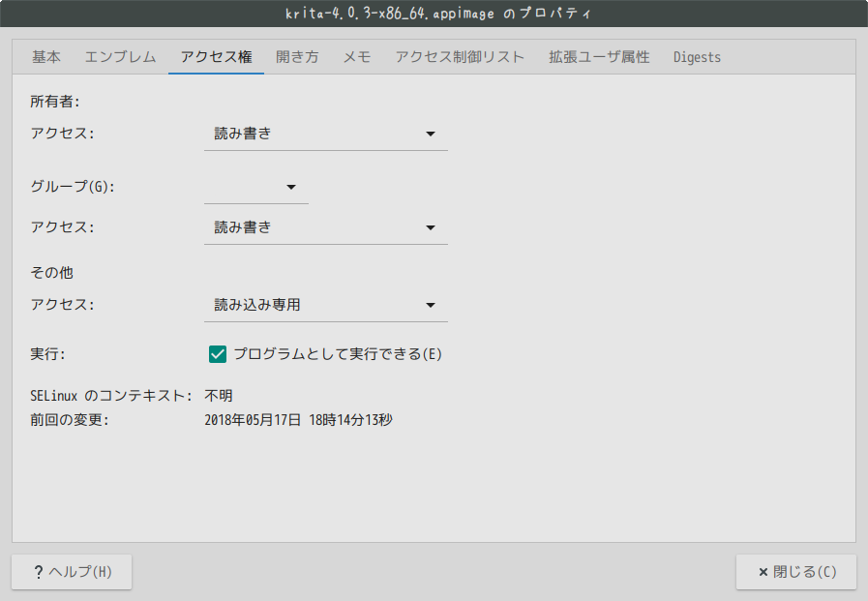Viewport: 868px width, 601px height.
Task: Open the アクセス制御リスト tab
Action: coord(460,57)
